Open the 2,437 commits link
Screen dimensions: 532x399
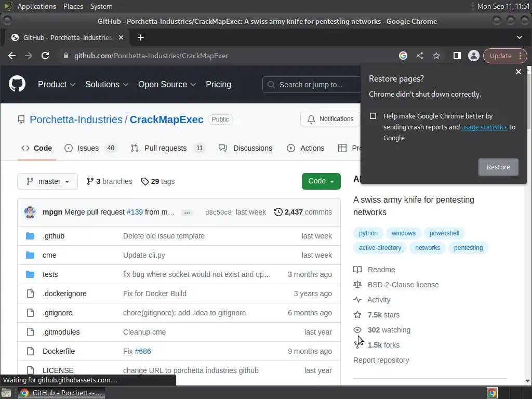pos(303,212)
